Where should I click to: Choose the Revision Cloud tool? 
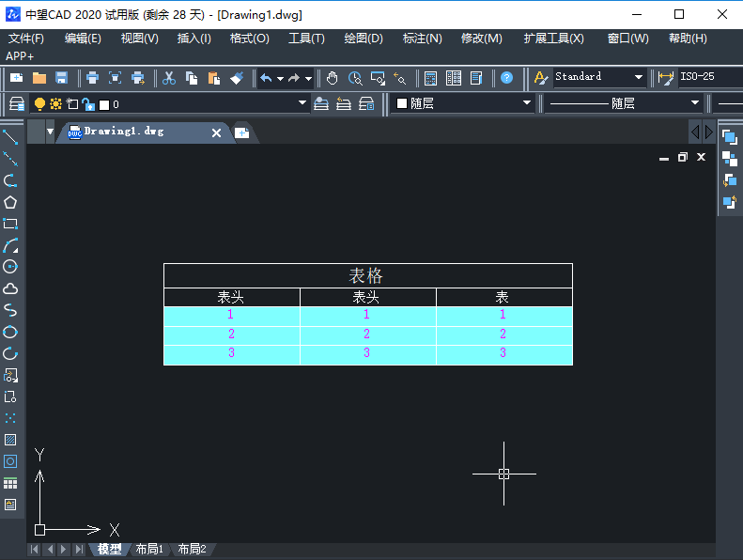pos(10,288)
